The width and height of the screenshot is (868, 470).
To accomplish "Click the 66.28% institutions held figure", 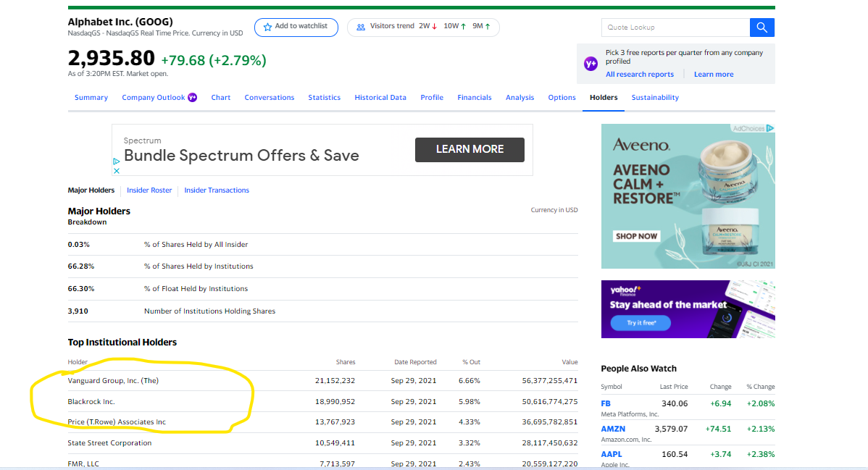I will 81,267.
